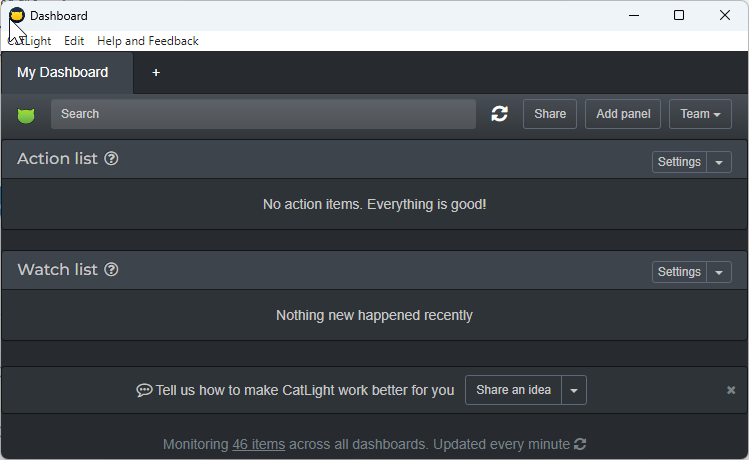The image size is (749, 460).
Task: Open the Edit menu
Action: point(74,41)
